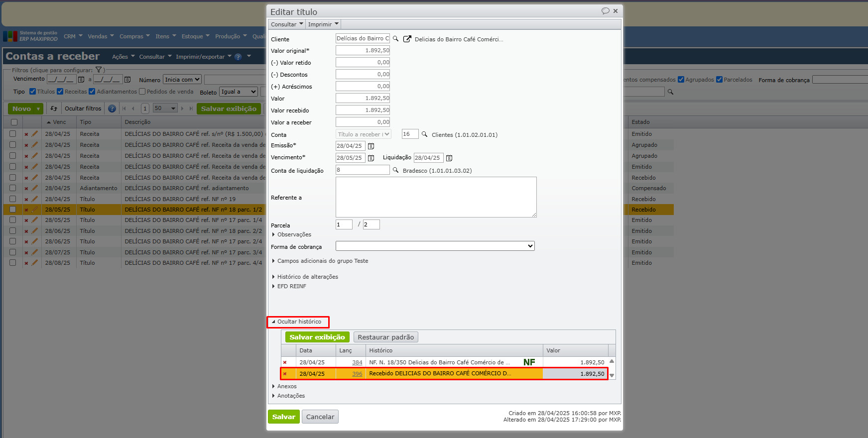868x438 pixels.
Task: Click the green NF invoice icon
Action: pos(529,362)
